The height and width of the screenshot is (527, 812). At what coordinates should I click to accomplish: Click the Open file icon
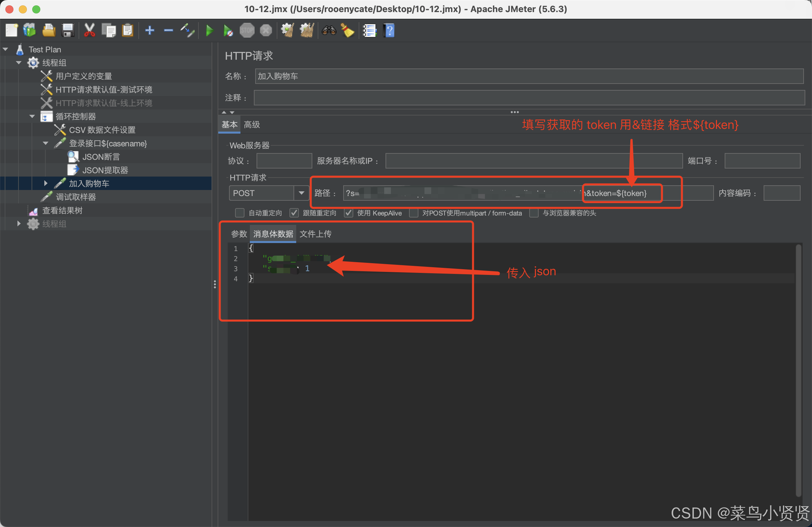(x=49, y=31)
